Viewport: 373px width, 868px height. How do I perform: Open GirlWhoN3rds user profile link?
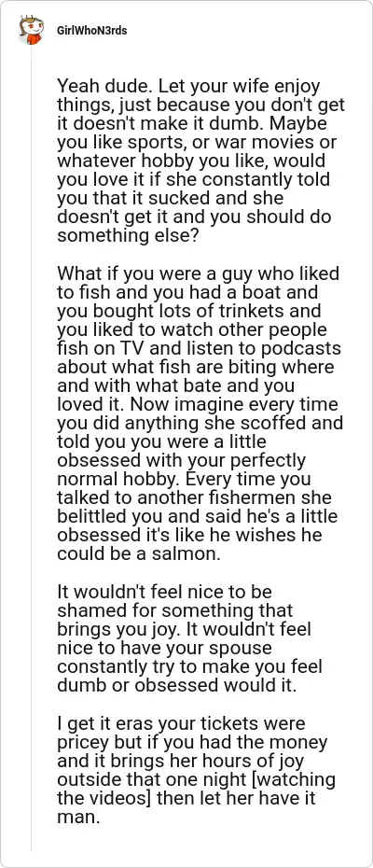92,31
